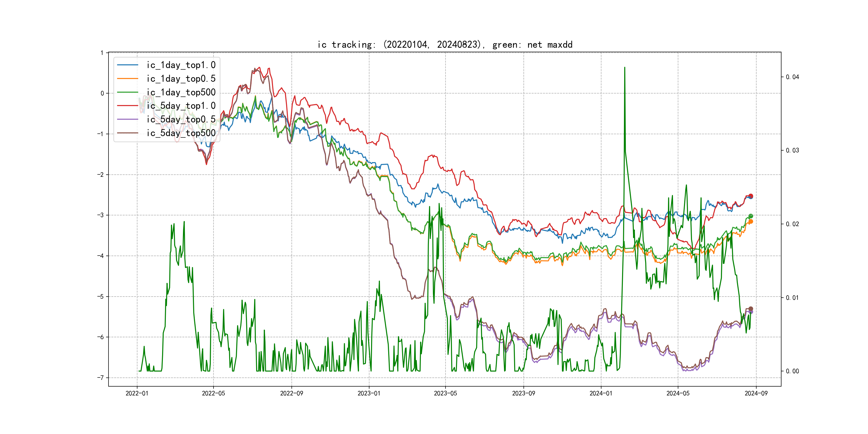The width and height of the screenshot is (868, 434).
Task: Click the blue line swatch in legend
Action: click(128, 65)
